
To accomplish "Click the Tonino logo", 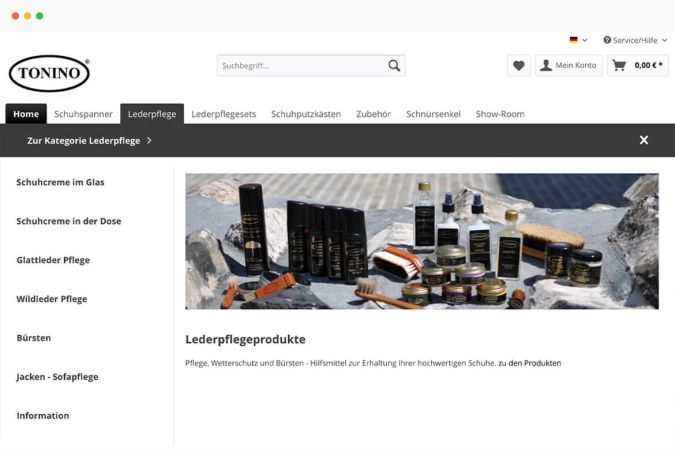I will [49, 73].
